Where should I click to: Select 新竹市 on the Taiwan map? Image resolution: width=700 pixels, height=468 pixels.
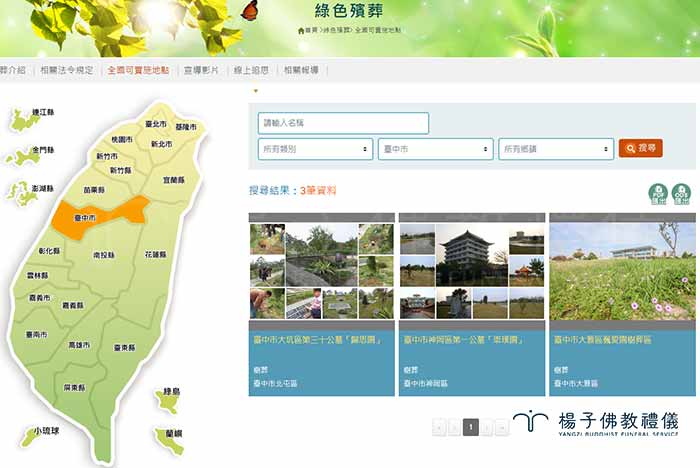[x=107, y=156]
